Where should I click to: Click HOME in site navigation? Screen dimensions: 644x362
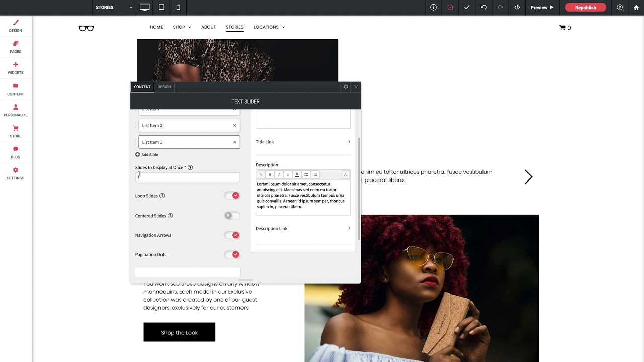point(156,27)
